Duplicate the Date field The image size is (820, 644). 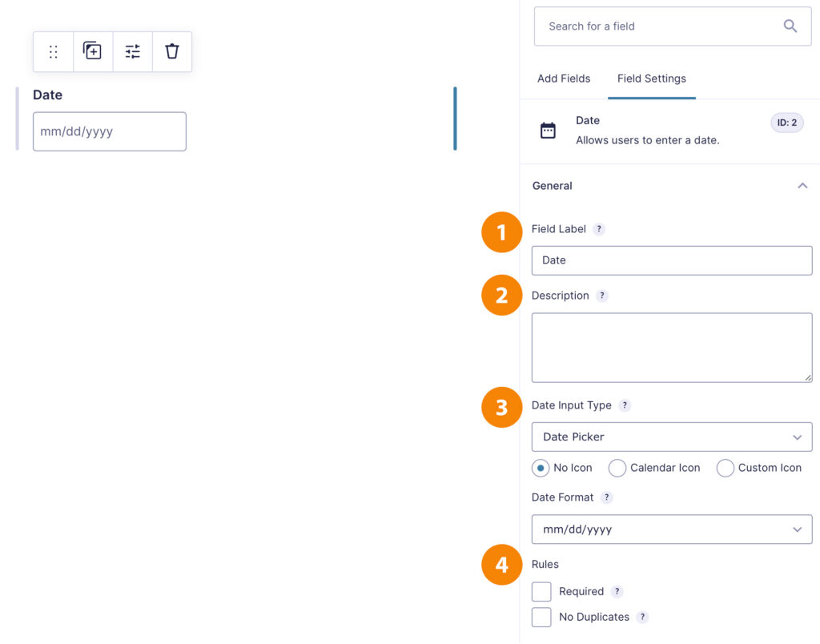pos(93,51)
